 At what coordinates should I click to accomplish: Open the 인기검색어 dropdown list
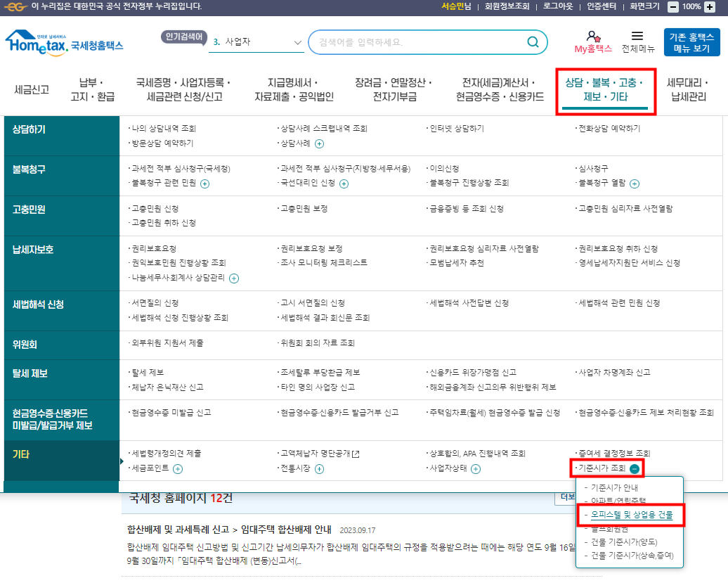click(x=256, y=41)
